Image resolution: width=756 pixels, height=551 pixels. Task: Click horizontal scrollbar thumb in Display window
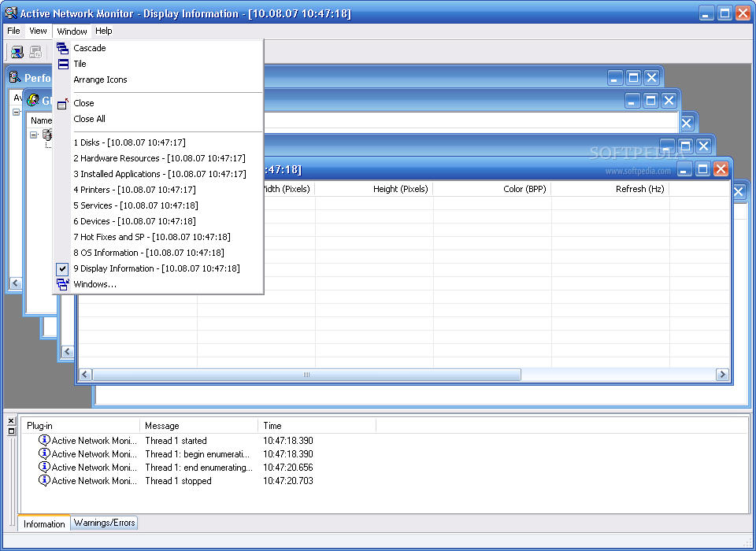[x=306, y=375]
